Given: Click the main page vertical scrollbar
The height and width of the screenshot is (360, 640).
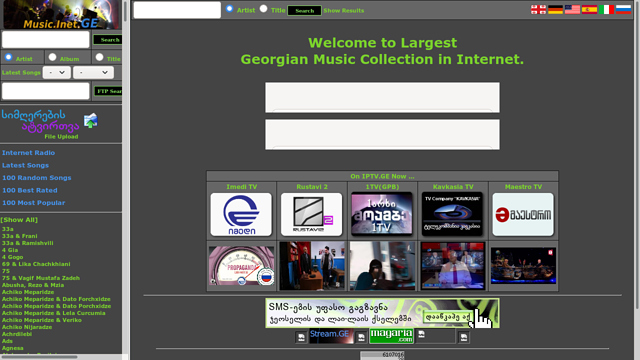Looking at the screenshot, I should click(x=638, y=155).
